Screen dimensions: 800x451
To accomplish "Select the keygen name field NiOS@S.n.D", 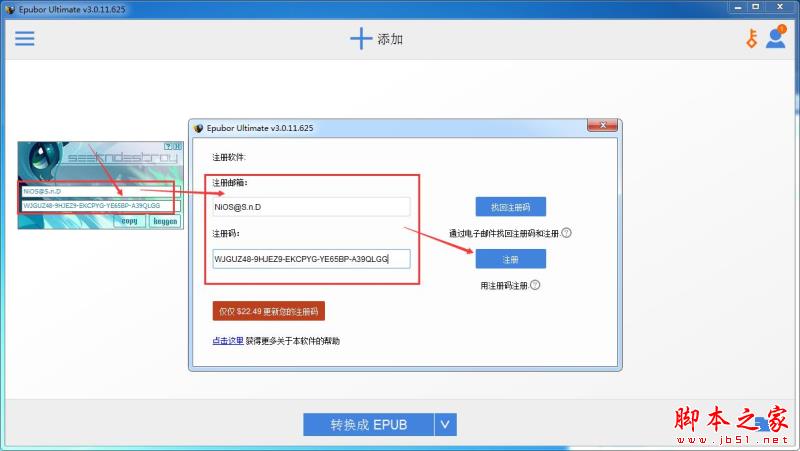I will click(101, 192).
